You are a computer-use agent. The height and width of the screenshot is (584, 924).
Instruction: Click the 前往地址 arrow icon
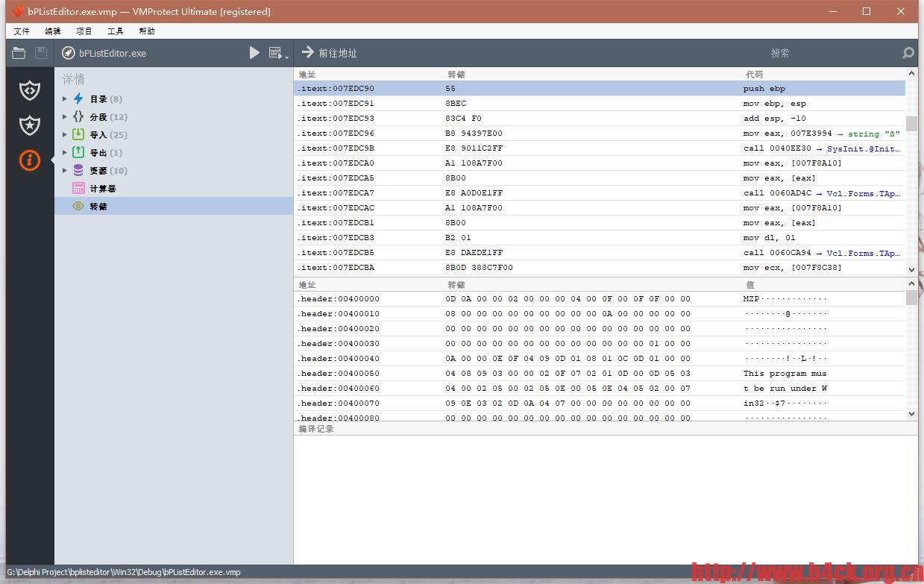click(307, 52)
